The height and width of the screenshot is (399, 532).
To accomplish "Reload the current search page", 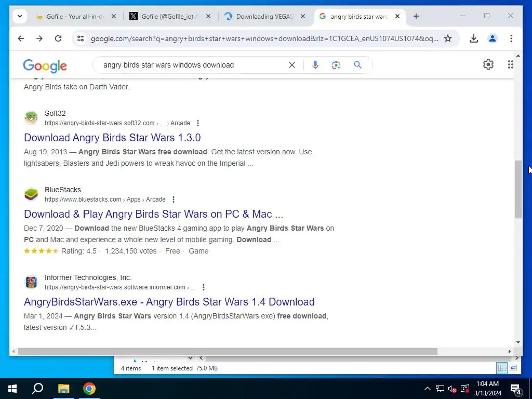I will coord(58,38).
